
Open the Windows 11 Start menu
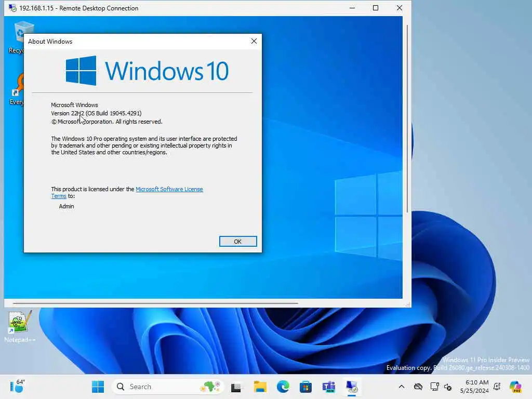(98, 387)
